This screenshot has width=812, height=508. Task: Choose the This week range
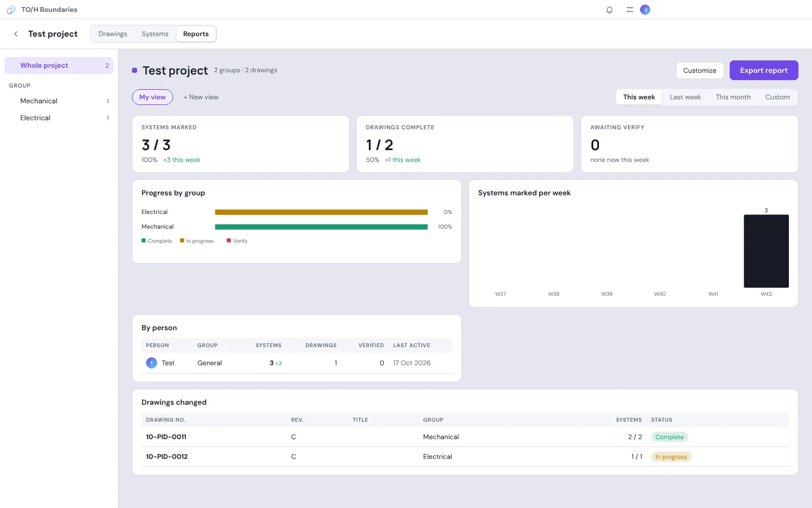(x=639, y=97)
